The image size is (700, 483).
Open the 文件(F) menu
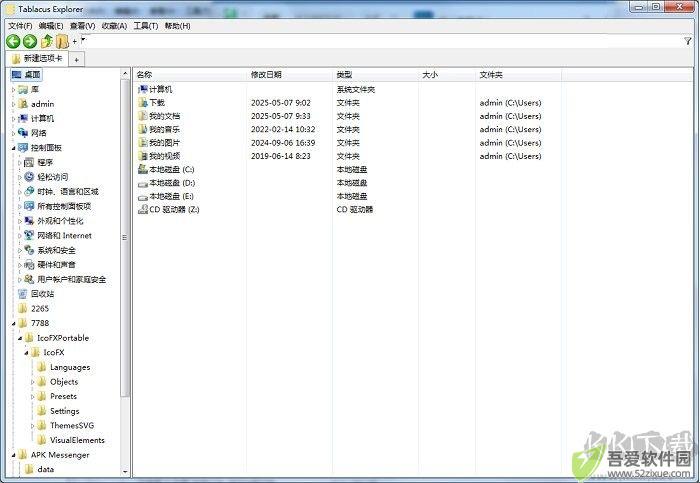(x=20, y=26)
